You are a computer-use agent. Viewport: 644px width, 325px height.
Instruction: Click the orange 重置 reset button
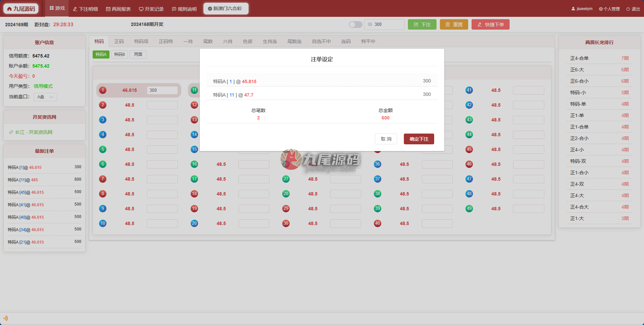coord(454,25)
